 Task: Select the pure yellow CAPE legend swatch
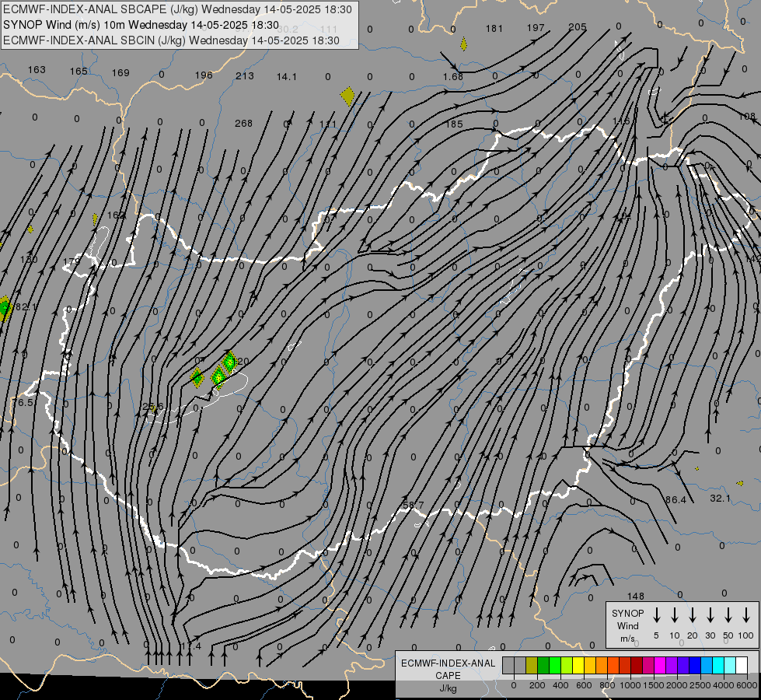[x=578, y=665]
